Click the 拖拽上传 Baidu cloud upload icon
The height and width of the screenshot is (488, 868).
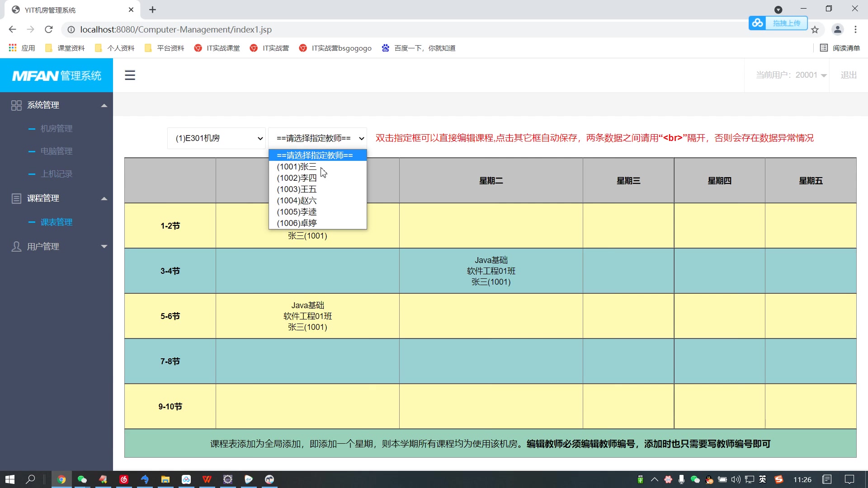click(758, 23)
